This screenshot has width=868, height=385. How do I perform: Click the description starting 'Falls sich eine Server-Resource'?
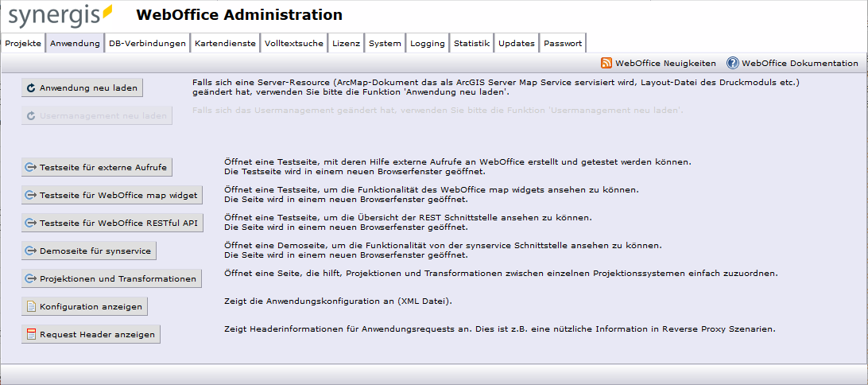coord(497,87)
